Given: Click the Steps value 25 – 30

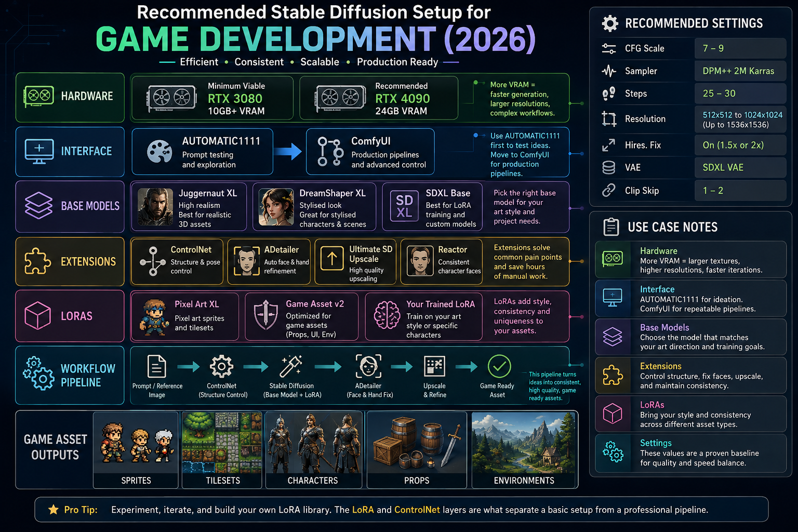Looking at the screenshot, I should pos(740,94).
